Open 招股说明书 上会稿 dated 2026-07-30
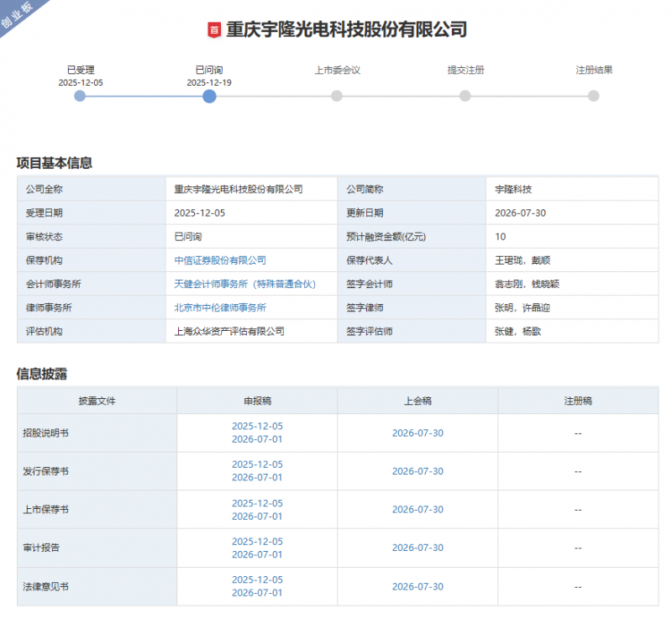The height and width of the screenshot is (619, 672). click(417, 433)
